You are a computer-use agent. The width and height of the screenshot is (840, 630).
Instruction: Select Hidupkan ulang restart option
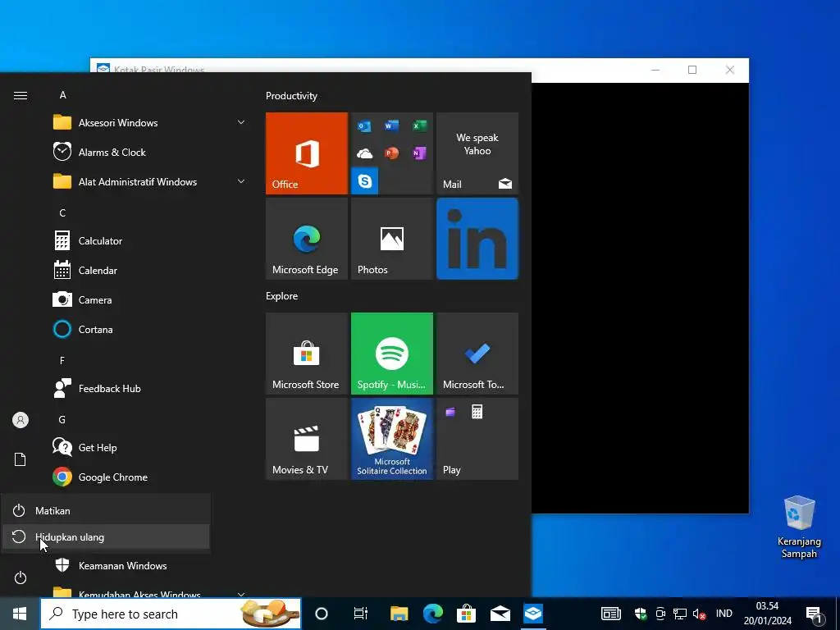pos(106,536)
